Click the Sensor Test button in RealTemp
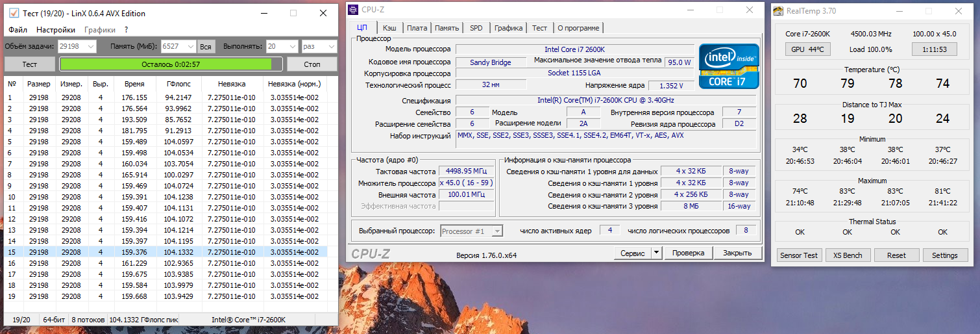Viewport: 980px width, 334px height. (x=799, y=255)
